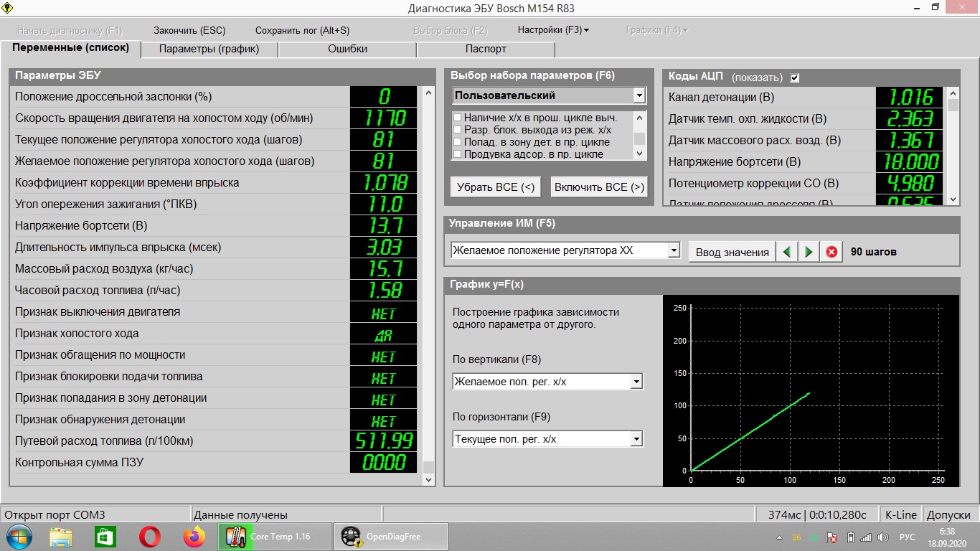Launch Opera browser from taskbar

click(150, 537)
